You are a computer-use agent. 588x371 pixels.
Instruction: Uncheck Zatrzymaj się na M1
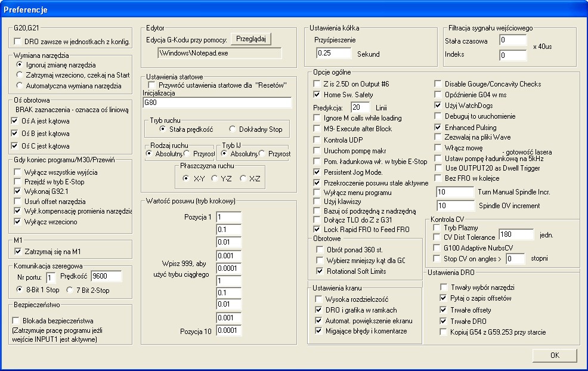[x=18, y=251]
